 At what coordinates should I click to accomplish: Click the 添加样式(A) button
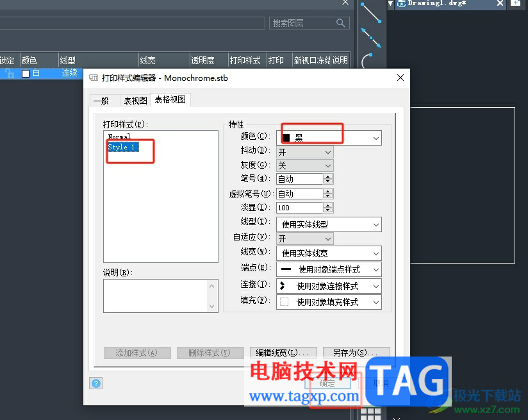point(137,353)
